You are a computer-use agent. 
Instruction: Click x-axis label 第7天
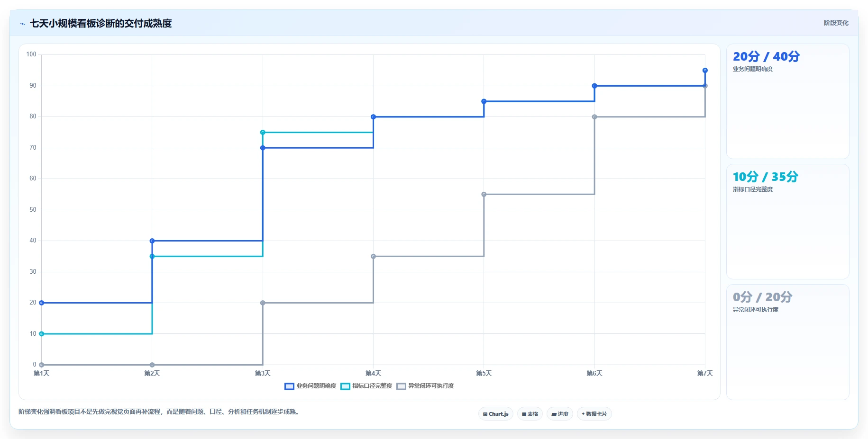click(x=705, y=373)
